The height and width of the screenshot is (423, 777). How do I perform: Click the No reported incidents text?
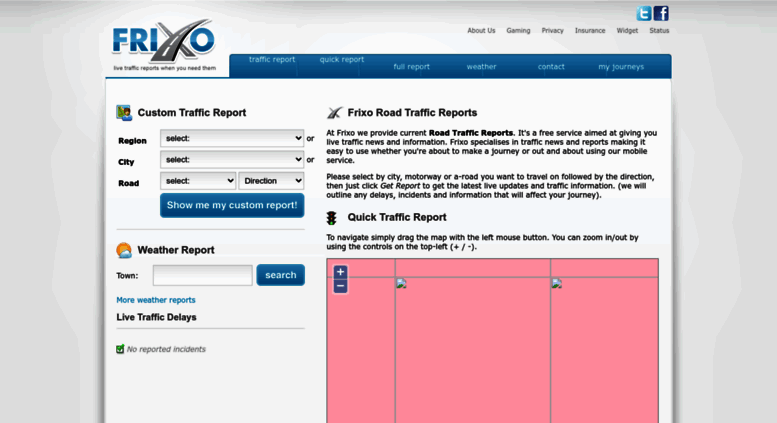pos(166,349)
